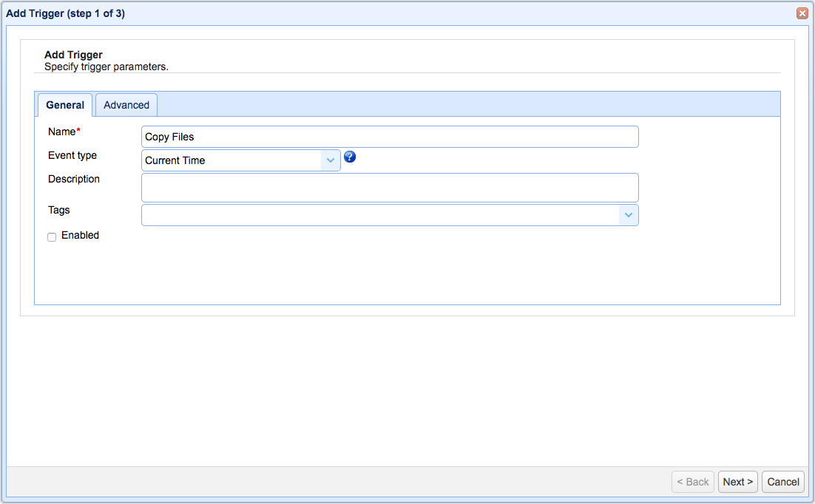Click the Enabled checkbox label text

tap(80, 236)
